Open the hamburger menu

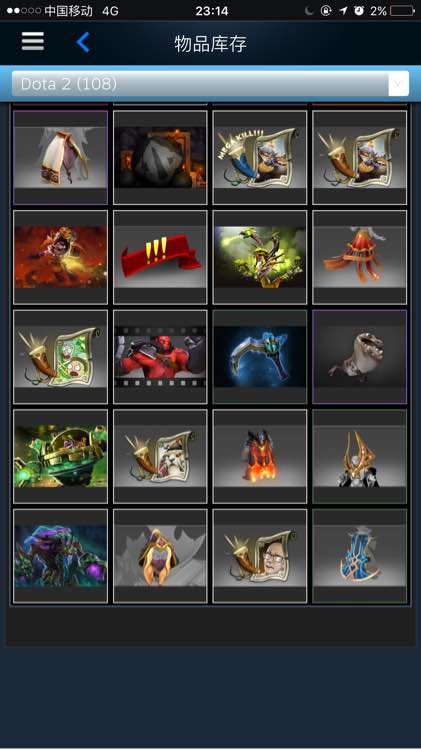[33, 42]
